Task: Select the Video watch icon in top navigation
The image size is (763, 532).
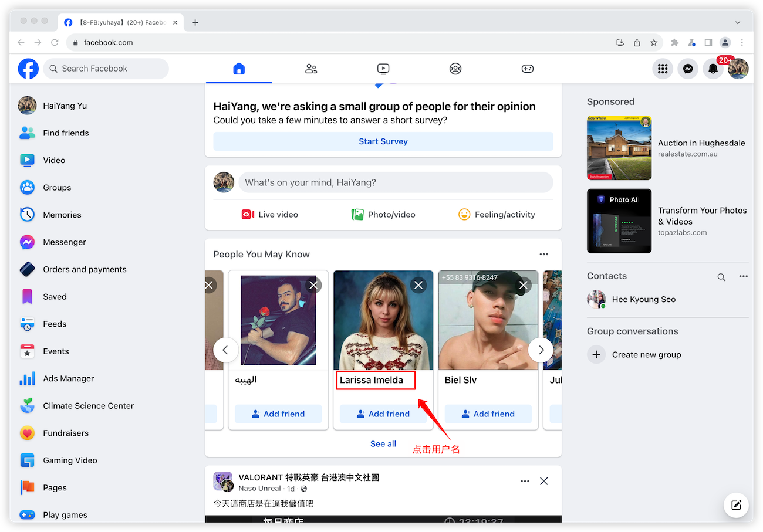Action: [x=383, y=69]
